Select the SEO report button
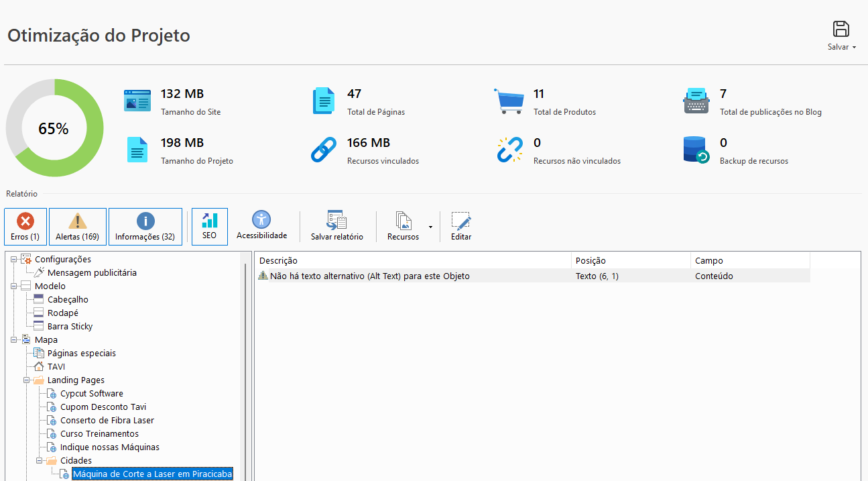This screenshot has width=868, height=481. pyautogui.click(x=209, y=226)
